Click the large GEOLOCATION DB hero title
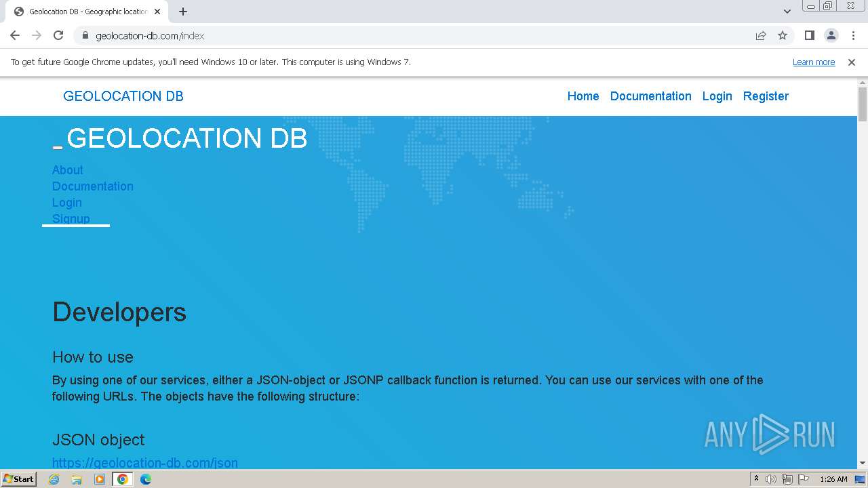Image resolution: width=868 pixels, height=488 pixels. 186,138
